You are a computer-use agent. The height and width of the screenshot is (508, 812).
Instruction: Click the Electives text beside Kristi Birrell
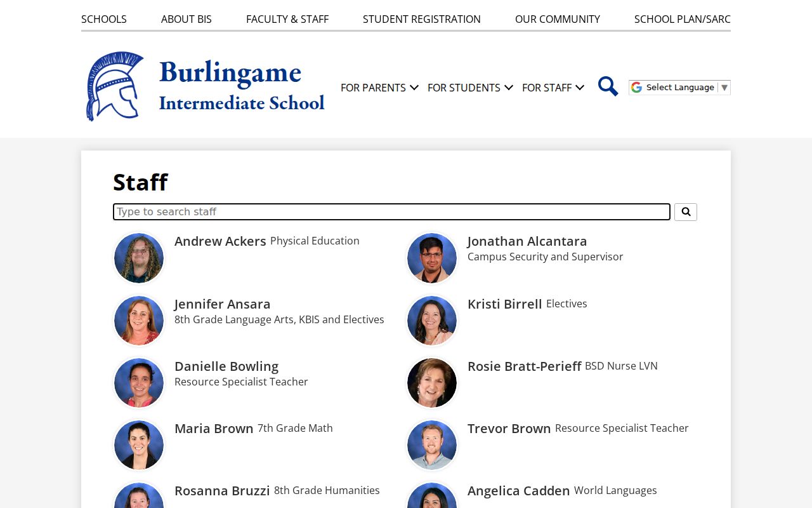coord(566,304)
